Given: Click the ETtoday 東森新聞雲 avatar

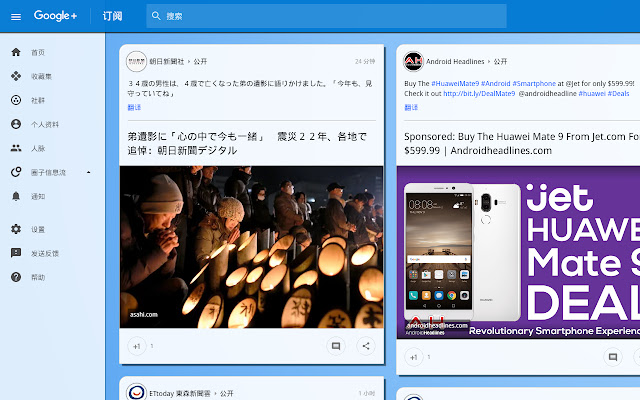Looking at the screenshot, I should 136,392.
